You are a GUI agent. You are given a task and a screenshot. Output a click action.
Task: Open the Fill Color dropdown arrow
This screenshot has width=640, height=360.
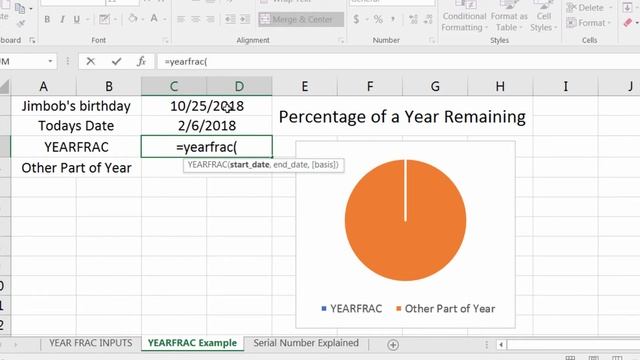click(x=142, y=20)
